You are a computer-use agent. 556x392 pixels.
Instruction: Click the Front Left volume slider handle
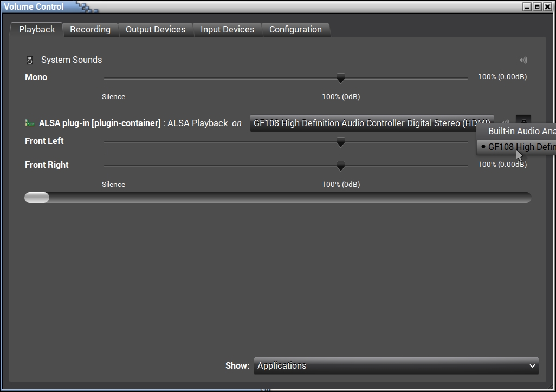click(x=340, y=142)
